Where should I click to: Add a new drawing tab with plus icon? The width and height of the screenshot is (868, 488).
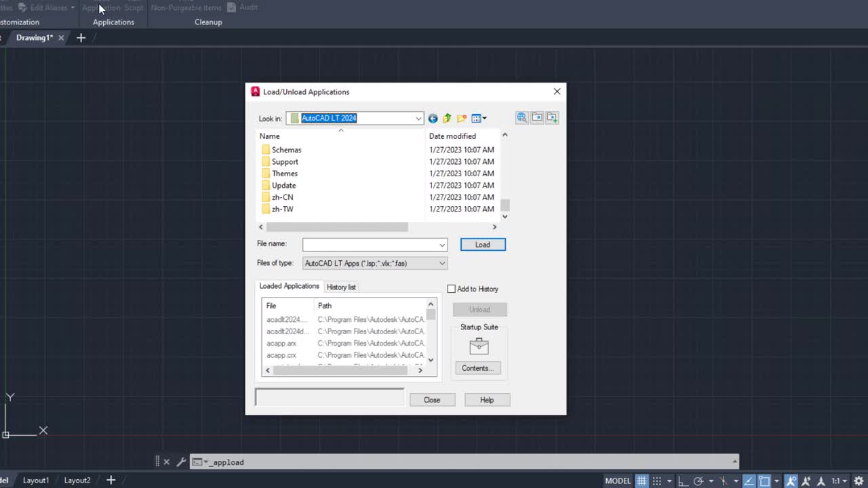click(81, 38)
